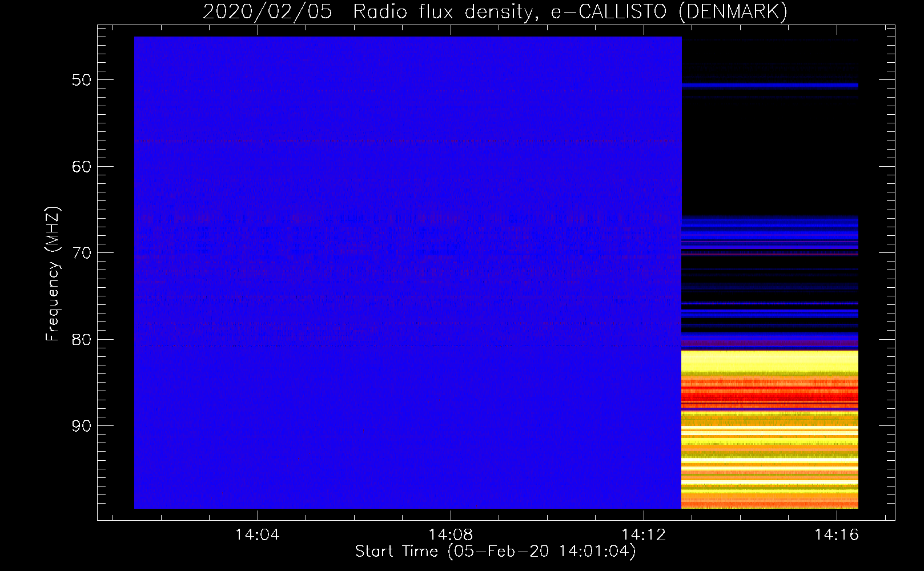
Task: Click the 80 frequency tick label
Action: coord(82,340)
